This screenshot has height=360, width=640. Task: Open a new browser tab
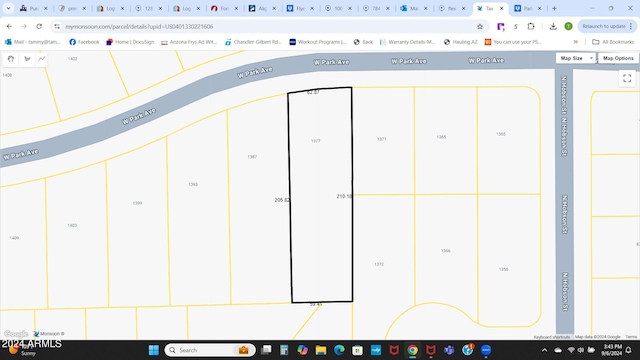tap(554, 8)
